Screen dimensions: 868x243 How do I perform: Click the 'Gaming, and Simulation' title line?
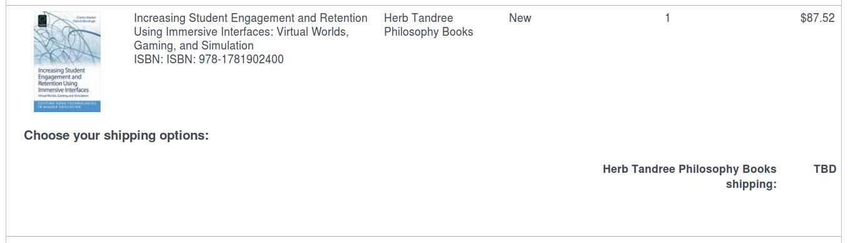[x=194, y=46]
